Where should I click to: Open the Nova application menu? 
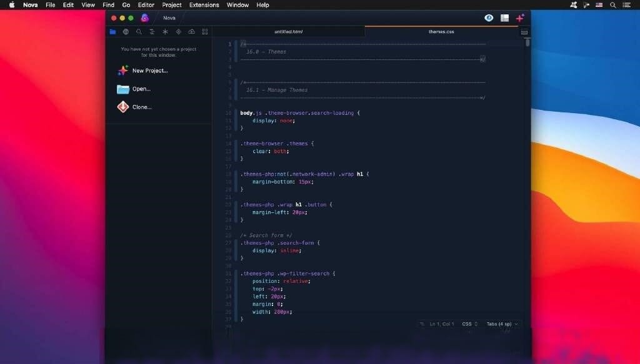(30, 5)
